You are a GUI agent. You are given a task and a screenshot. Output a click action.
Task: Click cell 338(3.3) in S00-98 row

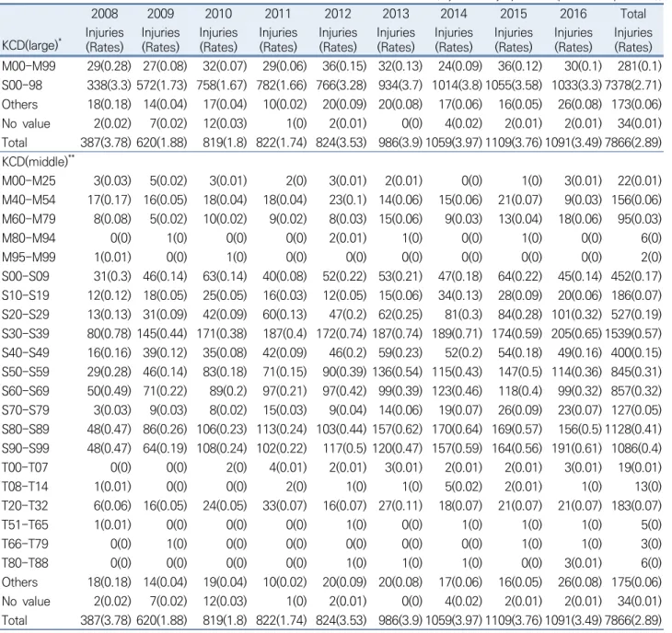tap(109, 86)
